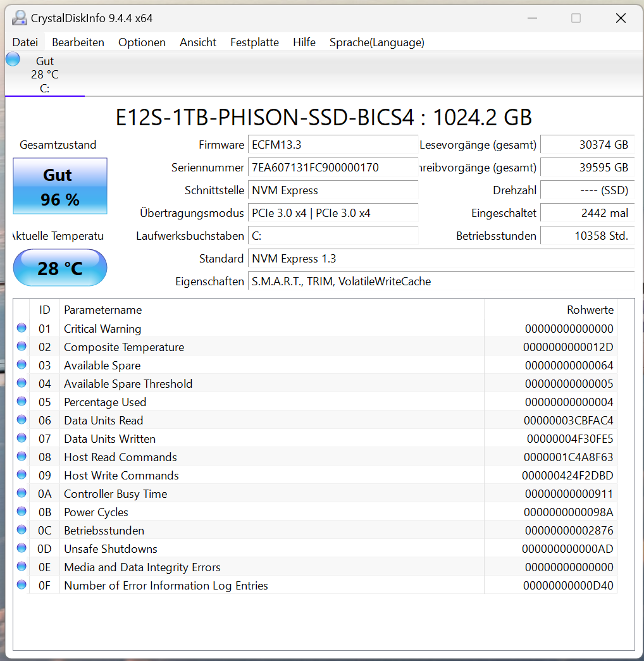Click the ID column header
Viewport: 644px width, 661px height.
point(45,310)
